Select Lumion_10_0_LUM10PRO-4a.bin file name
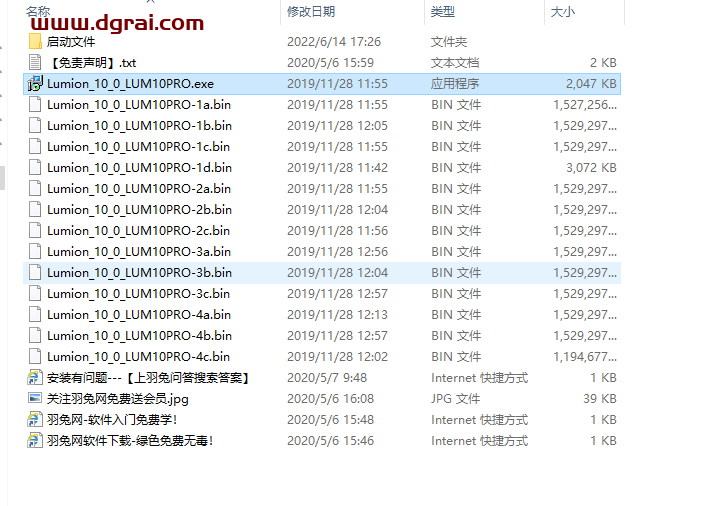The height and width of the screenshot is (506, 720). 139,315
